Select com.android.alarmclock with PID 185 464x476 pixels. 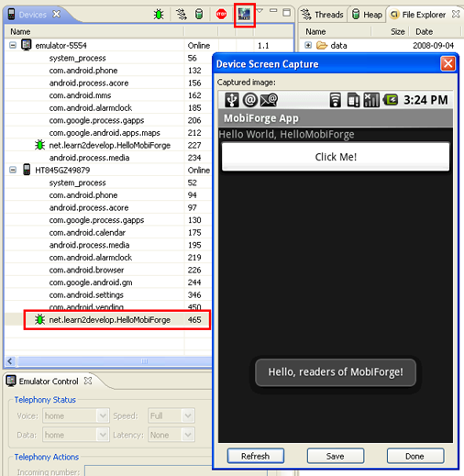click(x=91, y=108)
